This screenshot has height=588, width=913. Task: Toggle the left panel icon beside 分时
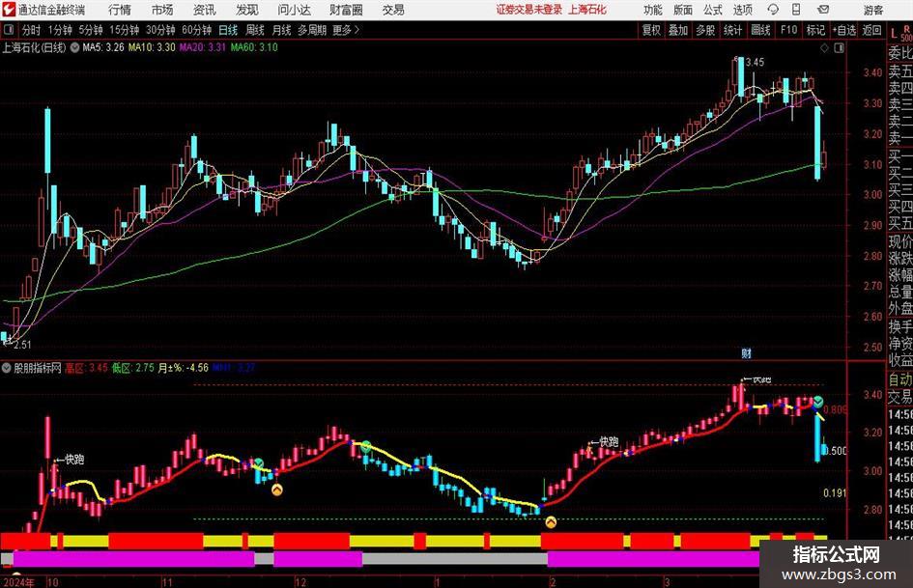[9, 30]
